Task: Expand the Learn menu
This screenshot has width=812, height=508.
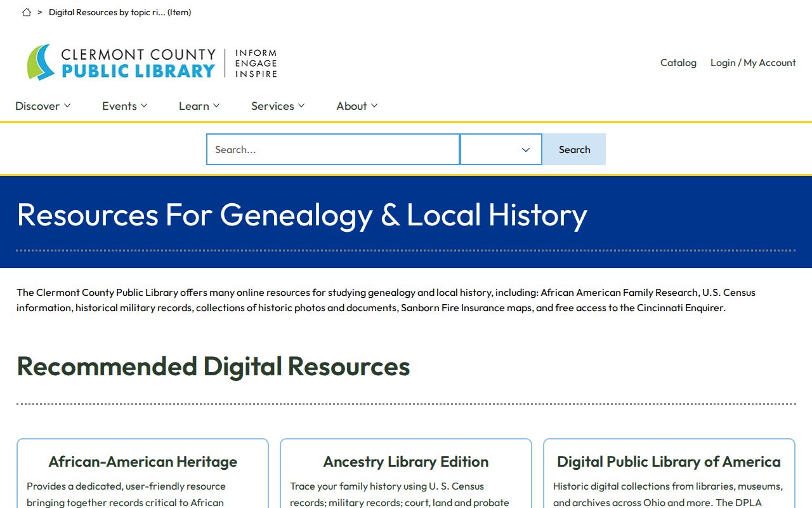Action: tap(199, 106)
